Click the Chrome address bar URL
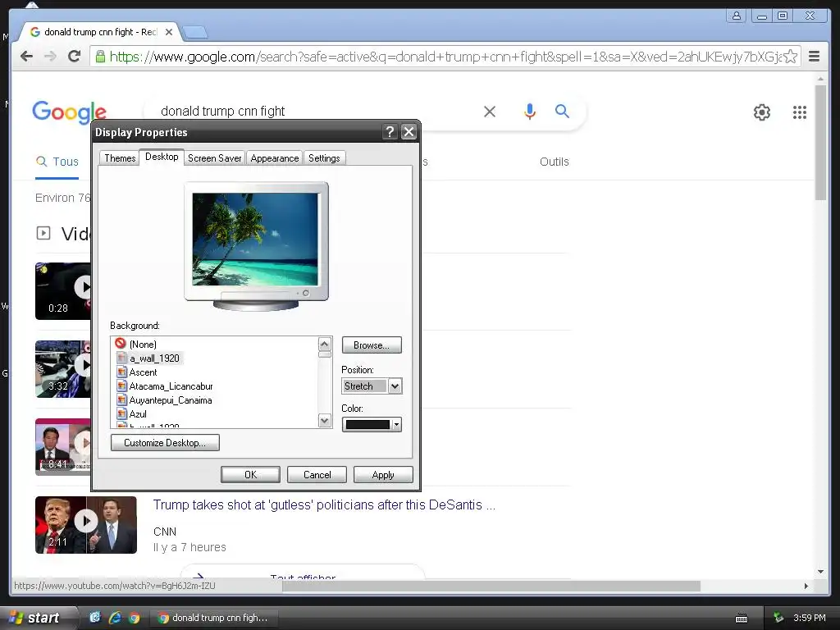 [445, 57]
